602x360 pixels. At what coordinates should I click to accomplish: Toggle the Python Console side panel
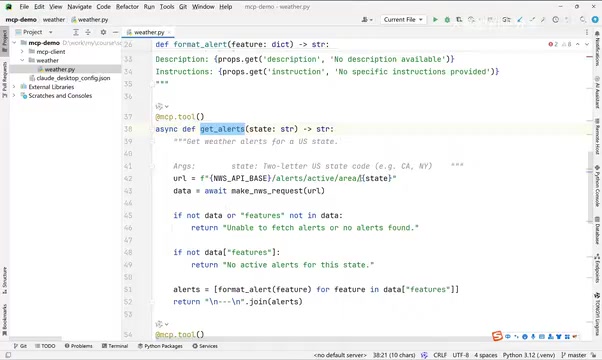point(597,186)
